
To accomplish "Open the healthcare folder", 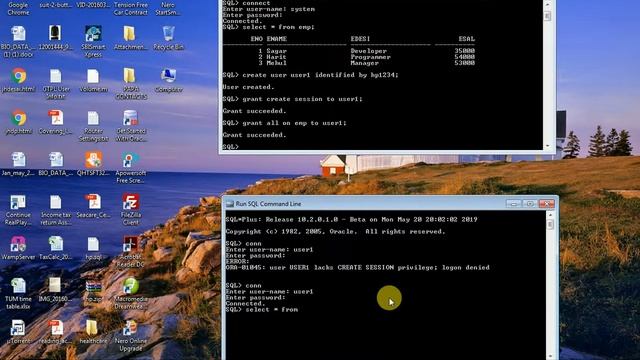I will click(x=92, y=328).
